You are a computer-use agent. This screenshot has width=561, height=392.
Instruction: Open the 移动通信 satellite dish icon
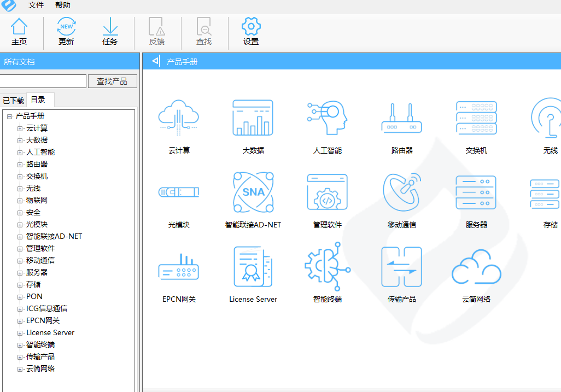pos(402,192)
